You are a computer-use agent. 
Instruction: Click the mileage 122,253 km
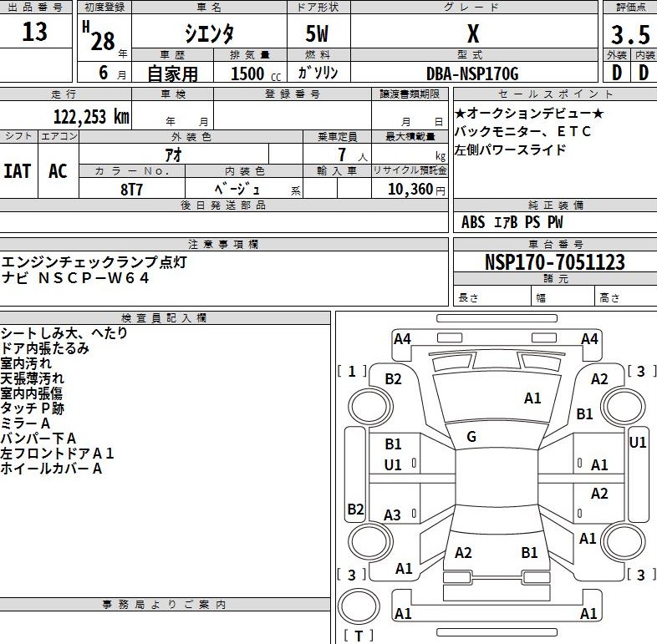(x=91, y=116)
